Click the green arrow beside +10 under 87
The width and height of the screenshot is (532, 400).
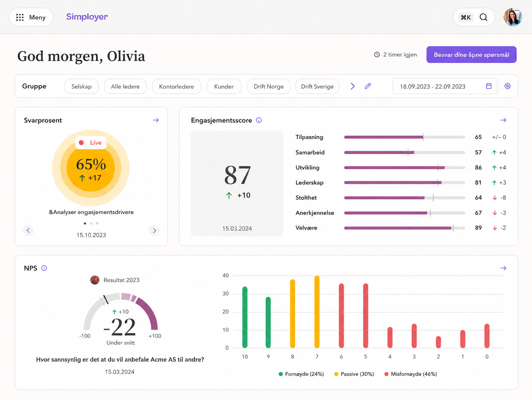[229, 195]
